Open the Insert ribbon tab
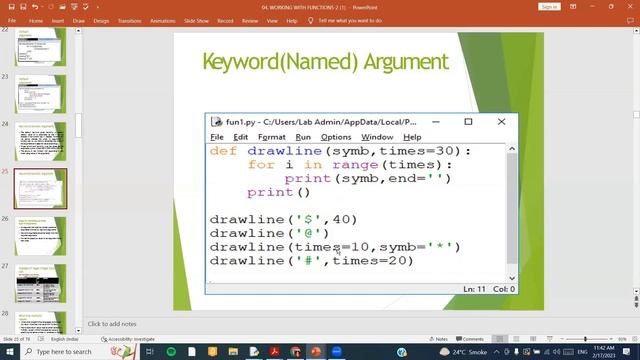Image resolution: width=640 pixels, height=360 pixels. click(58, 20)
